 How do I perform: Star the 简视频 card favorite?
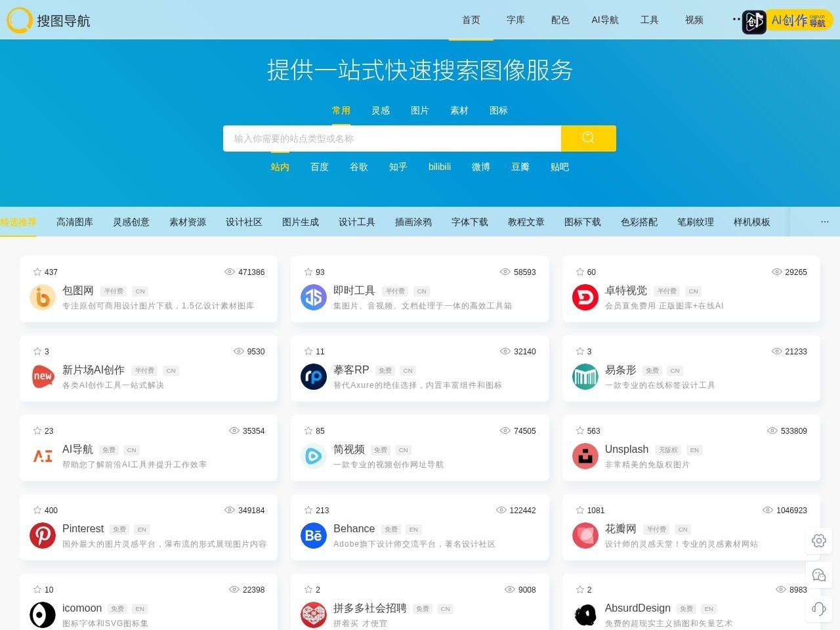point(308,430)
